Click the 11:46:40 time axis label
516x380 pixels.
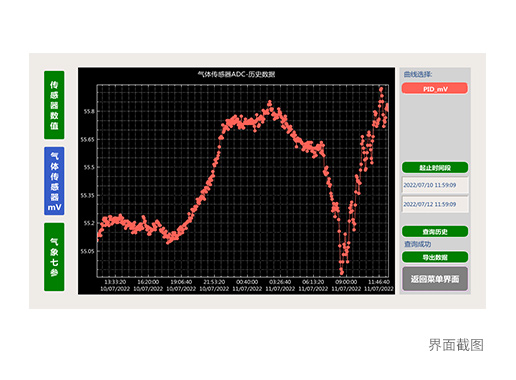click(379, 282)
